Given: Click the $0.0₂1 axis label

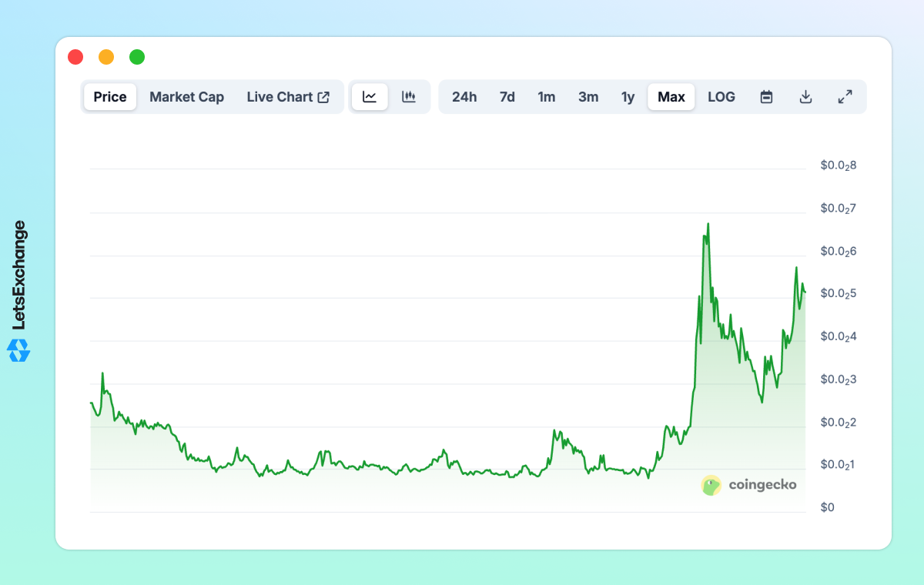Looking at the screenshot, I should tap(839, 465).
